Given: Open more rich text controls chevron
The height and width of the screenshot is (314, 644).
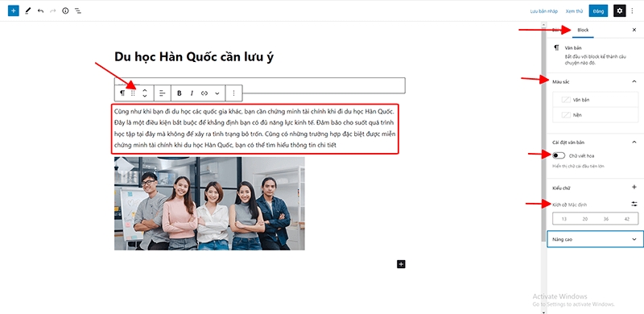Looking at the screenshot, I should pos(217,93).
